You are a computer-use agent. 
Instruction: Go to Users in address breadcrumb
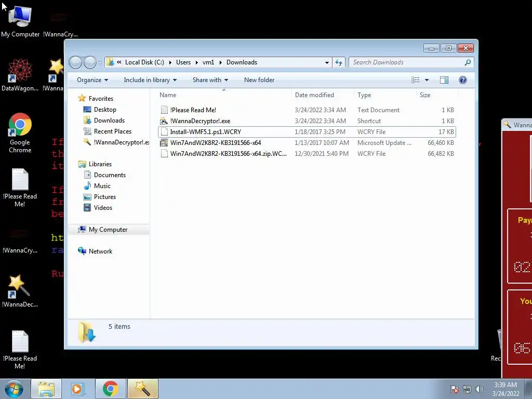coord(183,62)
